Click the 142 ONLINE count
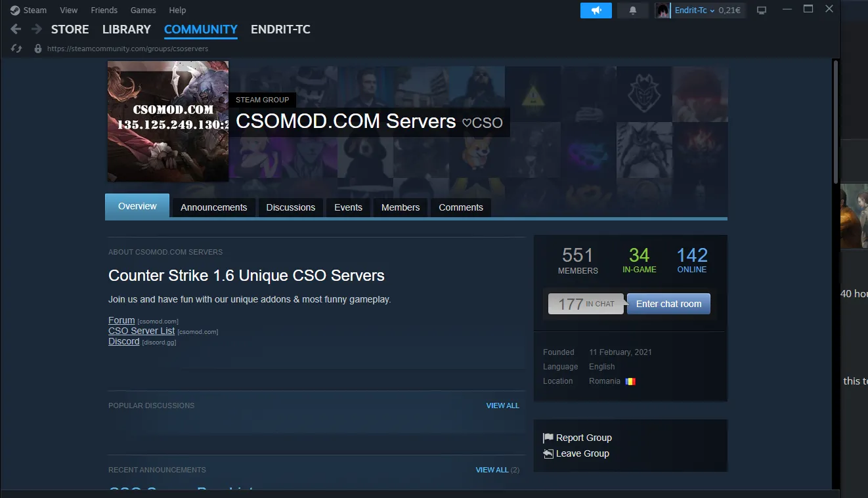The height and width of the screenshot is (498, 868). point(692,260)
